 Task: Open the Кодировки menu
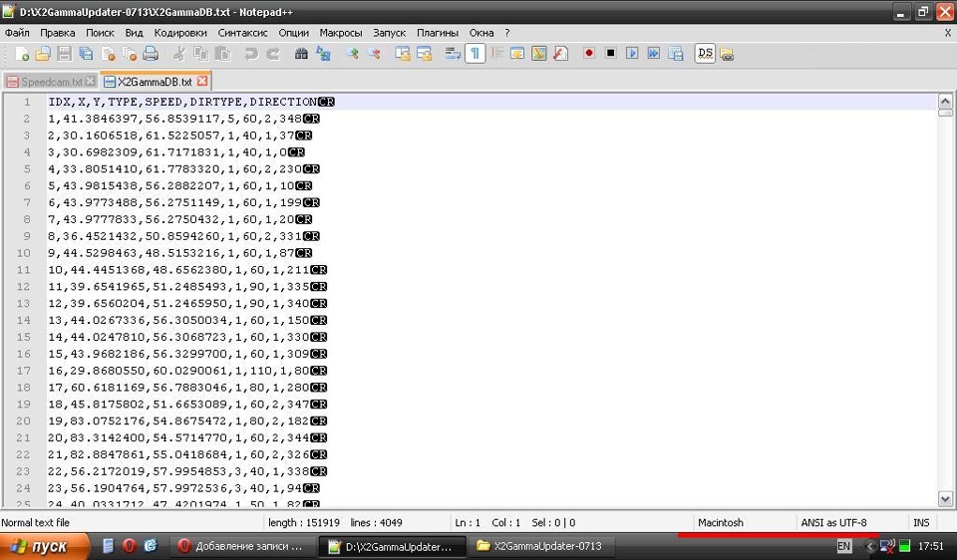[x=180, y=33]
